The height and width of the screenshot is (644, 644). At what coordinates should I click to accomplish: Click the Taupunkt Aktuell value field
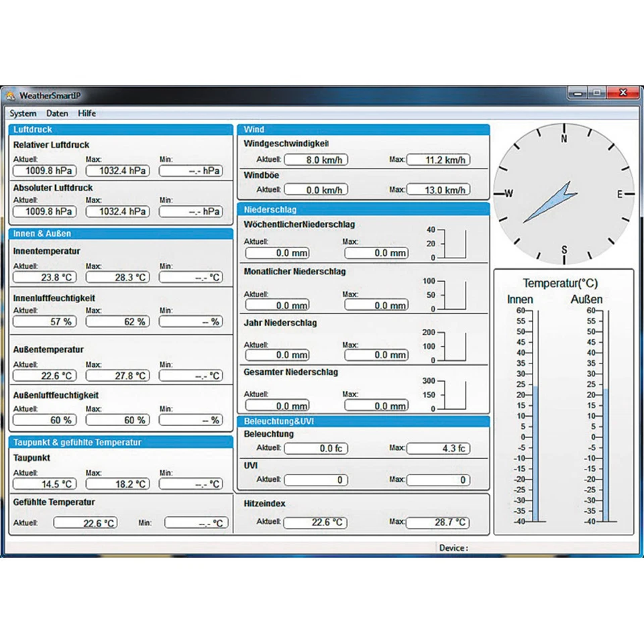point(44,484)
